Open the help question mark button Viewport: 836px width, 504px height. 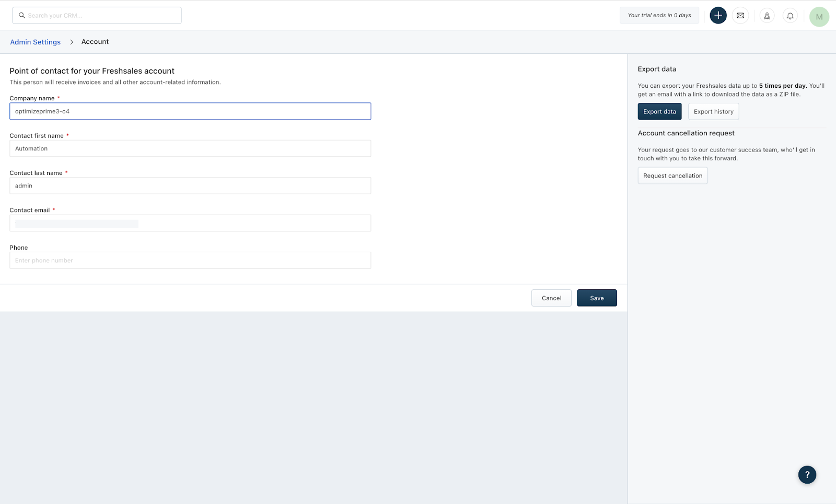[807, 475]
